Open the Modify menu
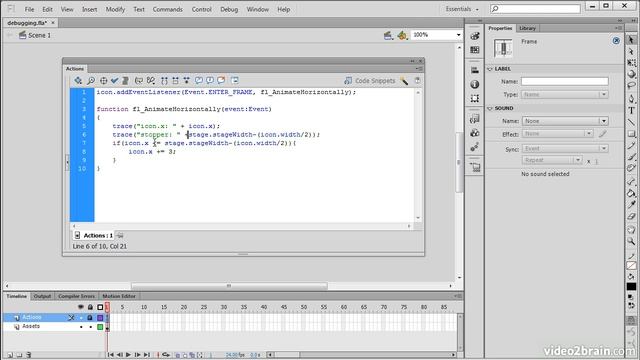The height and width of the screenshot is (360, 640). tap(115, 9)
